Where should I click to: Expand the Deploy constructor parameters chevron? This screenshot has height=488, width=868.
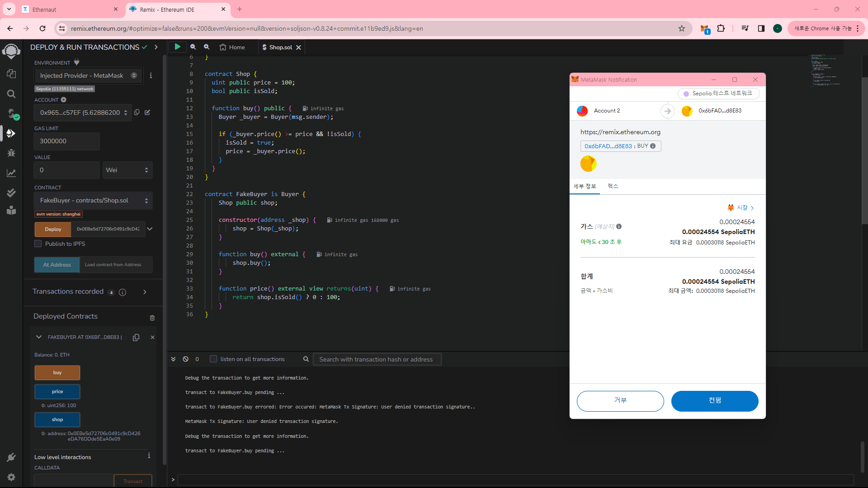pyautogui.click(x=150, y=229)
